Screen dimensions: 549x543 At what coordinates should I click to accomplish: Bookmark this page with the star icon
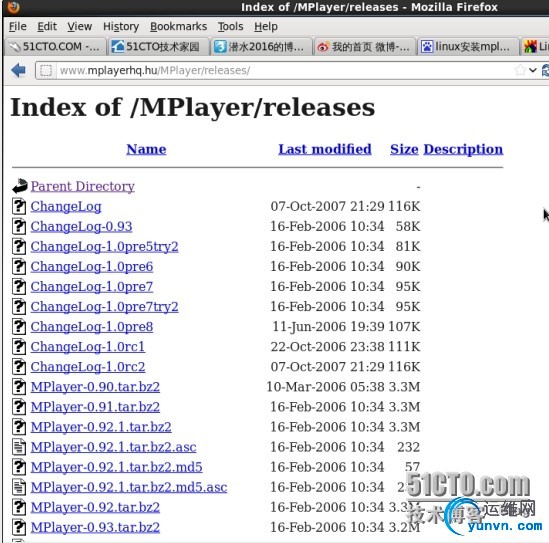[x=520, y=70]
